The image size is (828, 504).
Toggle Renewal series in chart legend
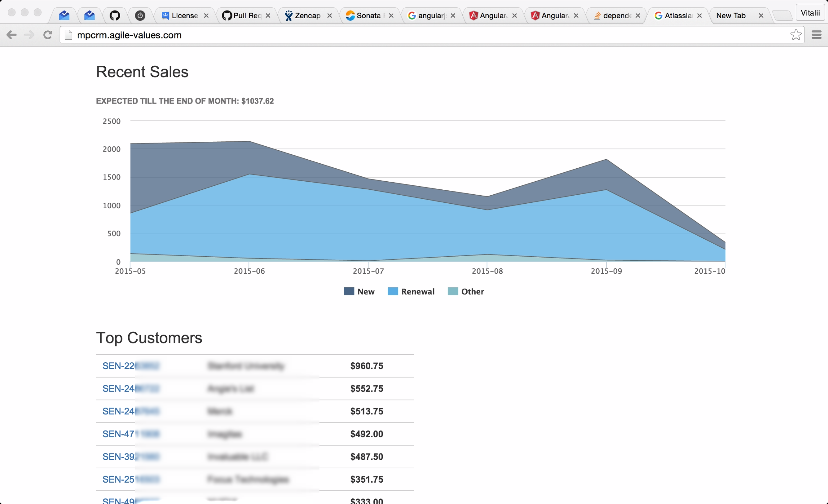(418, 292)
